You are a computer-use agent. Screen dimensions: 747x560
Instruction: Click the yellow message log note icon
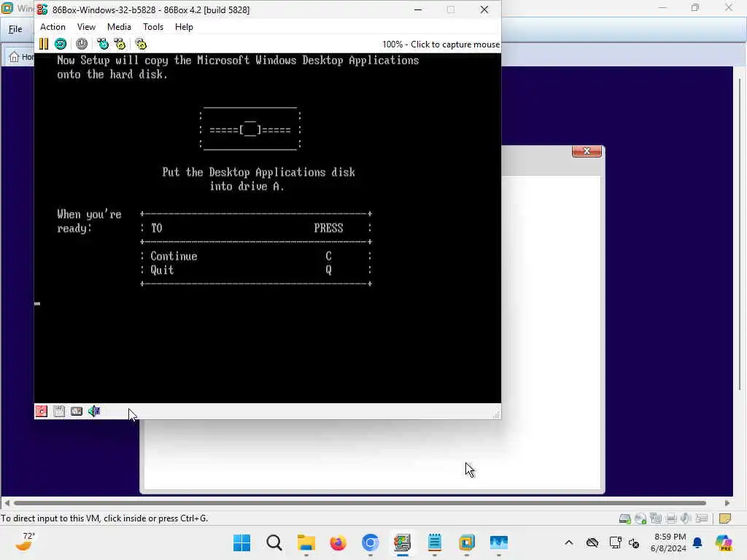click(725, 518)
